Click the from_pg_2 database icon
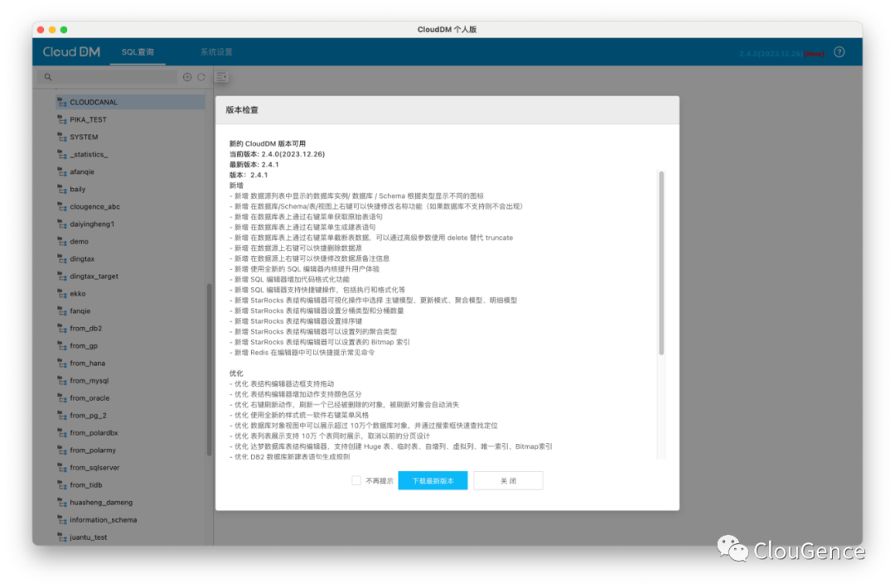 tap(62, 415)
